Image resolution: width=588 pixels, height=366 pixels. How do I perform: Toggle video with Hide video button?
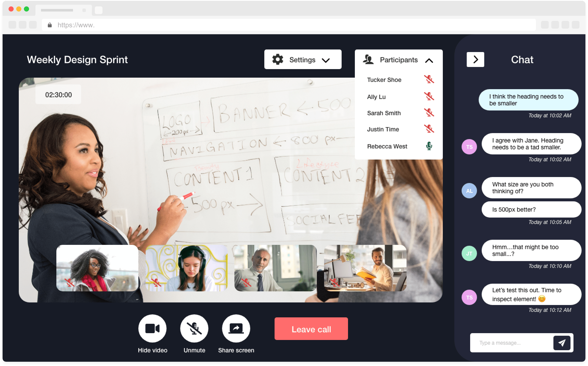click(x=153, y=329)
